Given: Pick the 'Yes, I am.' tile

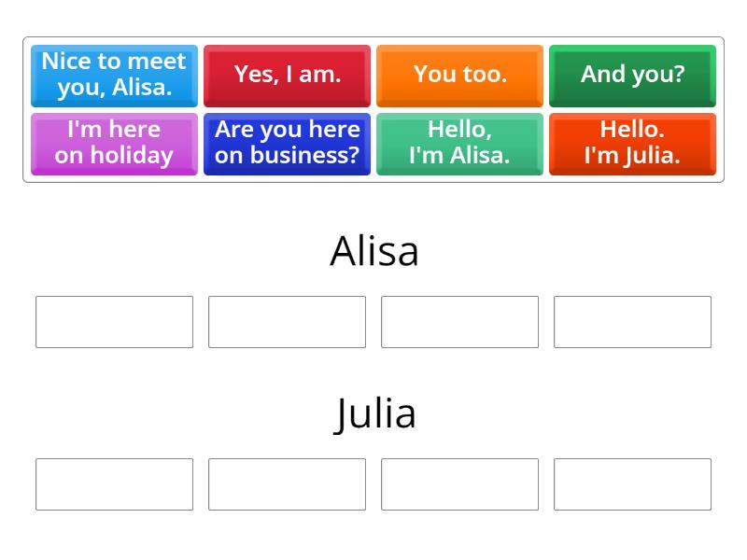Looking at the screenshot, I should tap(287, 75).
